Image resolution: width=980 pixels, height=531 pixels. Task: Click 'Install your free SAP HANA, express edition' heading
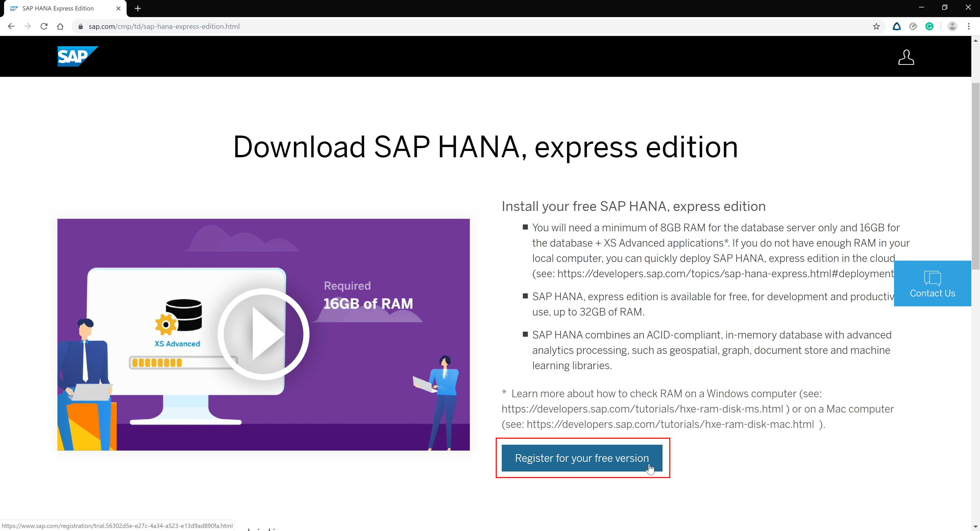click(633, 206)
